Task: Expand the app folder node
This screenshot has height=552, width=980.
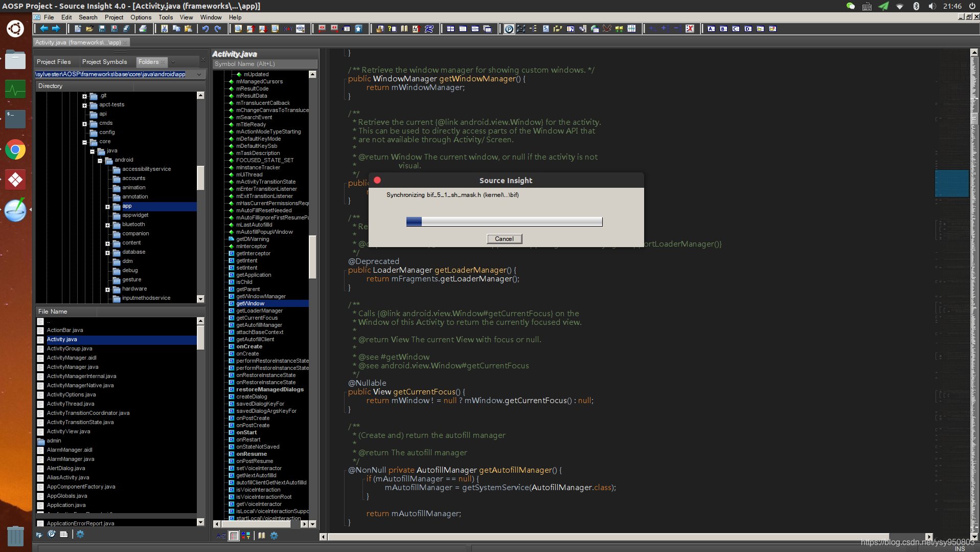Action: click(108, 207)
